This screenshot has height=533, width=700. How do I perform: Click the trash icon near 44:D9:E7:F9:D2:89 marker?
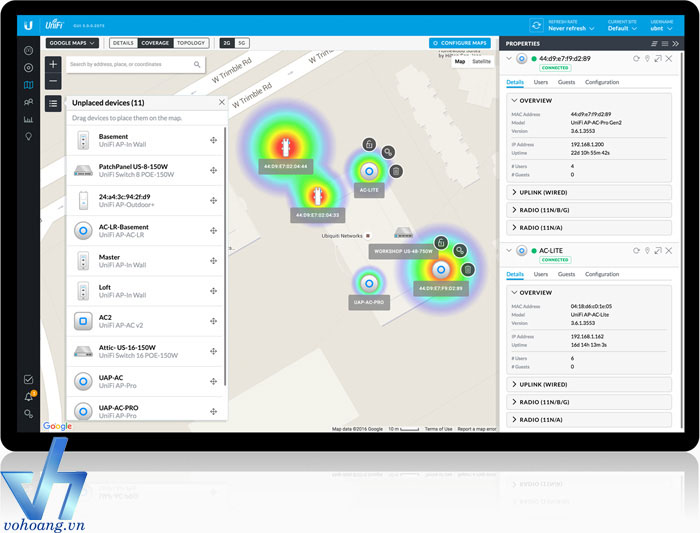467,270
